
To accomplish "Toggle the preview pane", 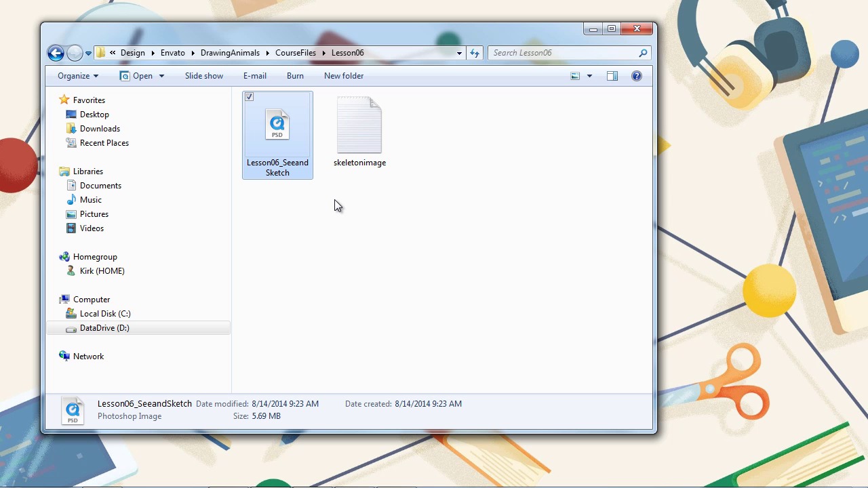I will click(x=612, y=76).
